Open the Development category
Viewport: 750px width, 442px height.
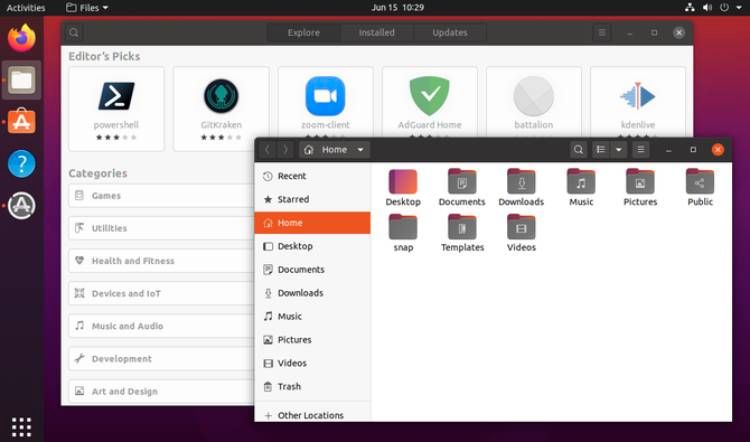point(162,359)
